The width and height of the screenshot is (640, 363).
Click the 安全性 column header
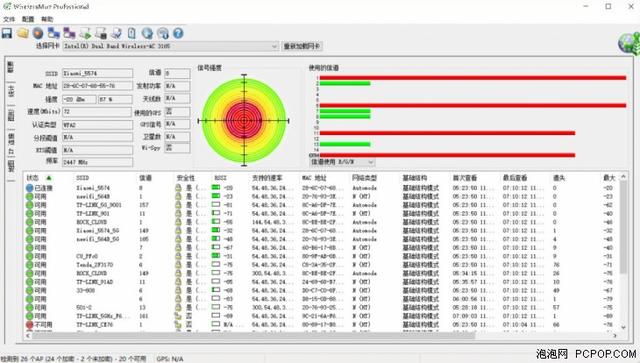pos(186,178)
